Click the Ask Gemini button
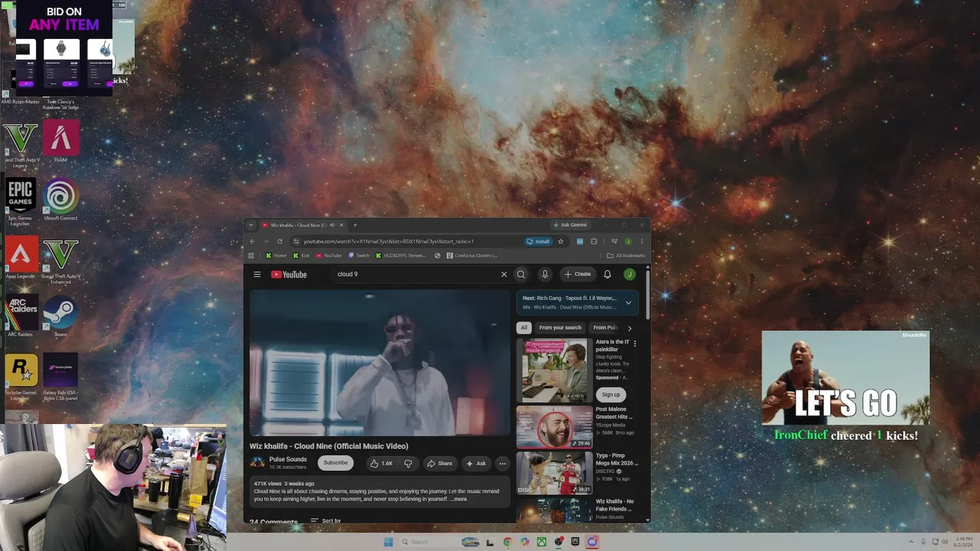Viewport: 980px width, 551px height. (x=570, y=225)
